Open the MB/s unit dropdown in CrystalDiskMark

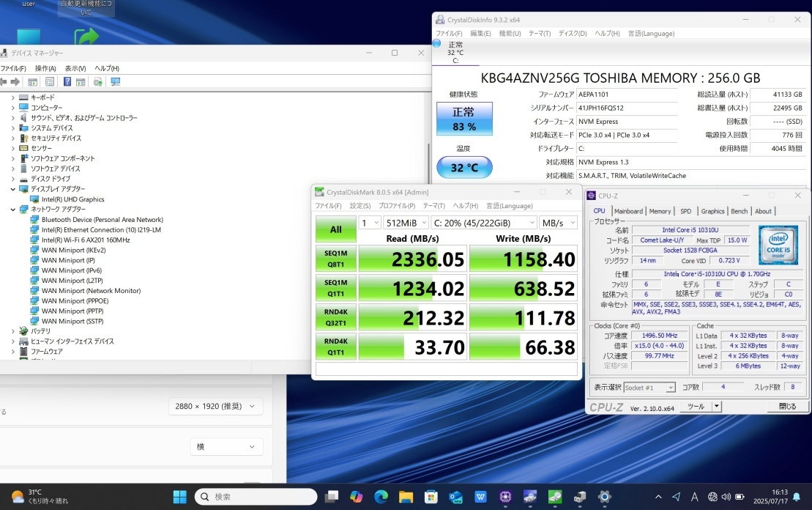[557, 223]
